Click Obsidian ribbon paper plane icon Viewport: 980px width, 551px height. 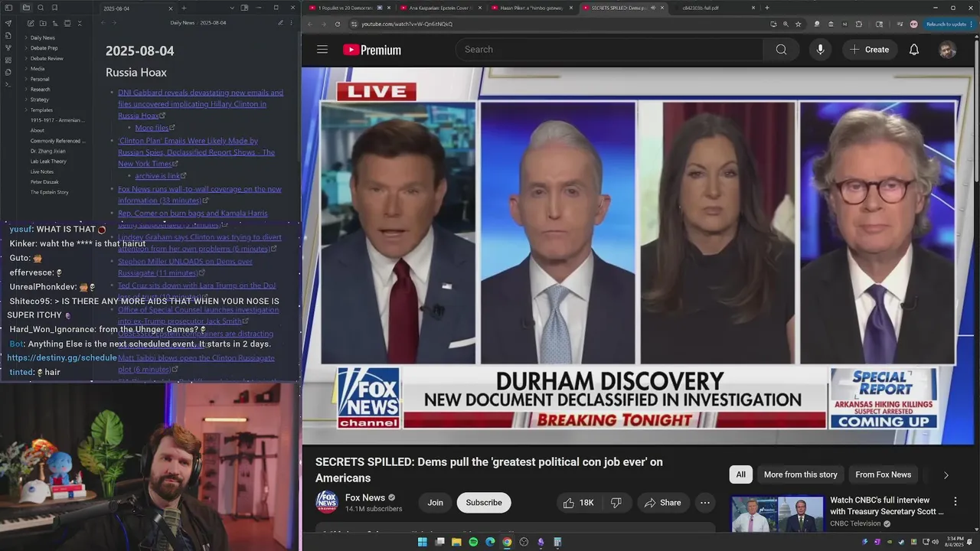point(8,23)
